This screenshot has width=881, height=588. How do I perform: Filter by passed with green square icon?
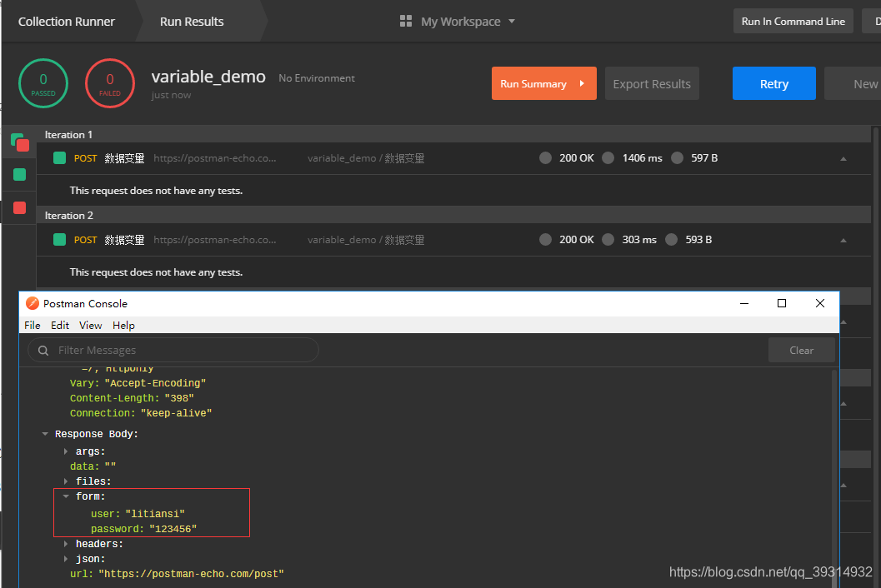(x=20, y=175)
